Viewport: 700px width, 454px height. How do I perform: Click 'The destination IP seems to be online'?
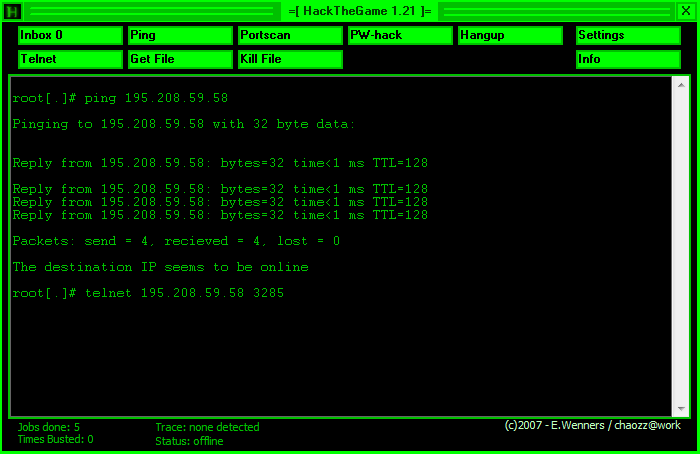point(161,267)
